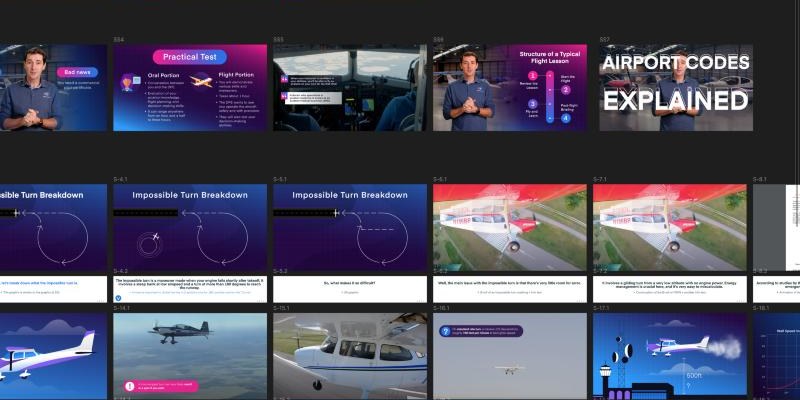The image size is (800, 400).
Task: Click step 1 circle in Flight Lesson diagram
Action: click(533, 76)
